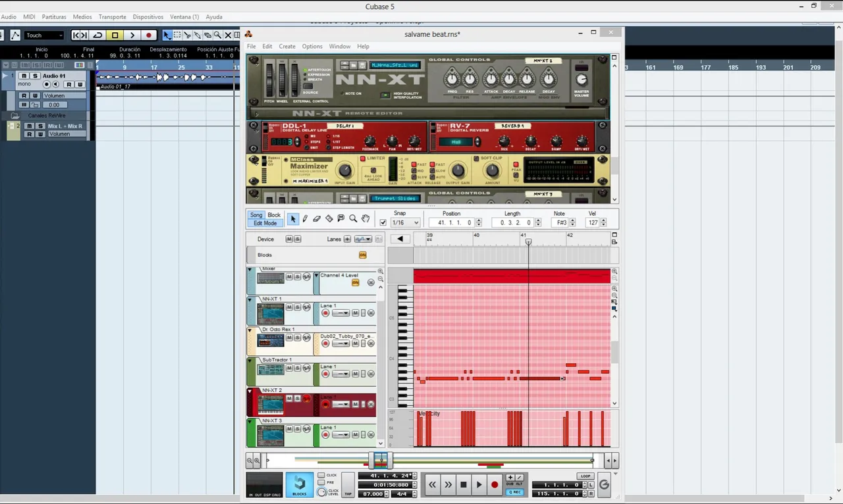Click the Blocks icon in Reason transport

(x=299, y=485)
